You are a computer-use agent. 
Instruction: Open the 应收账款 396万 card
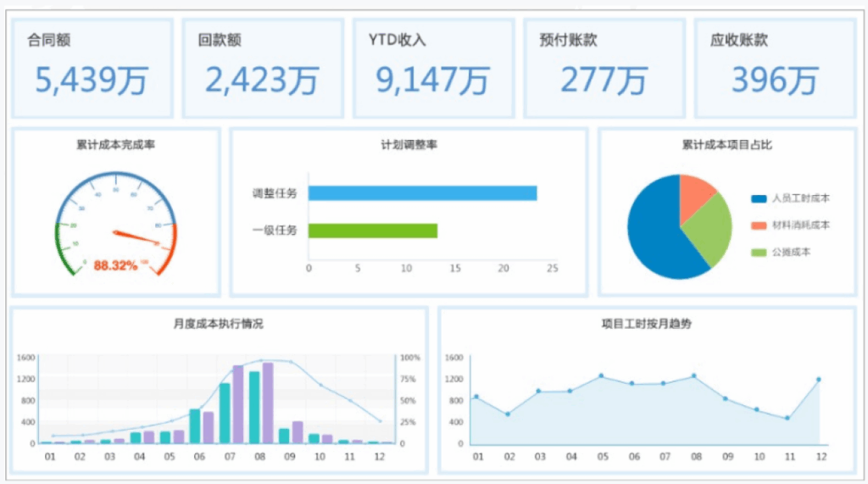pos(774,68)
